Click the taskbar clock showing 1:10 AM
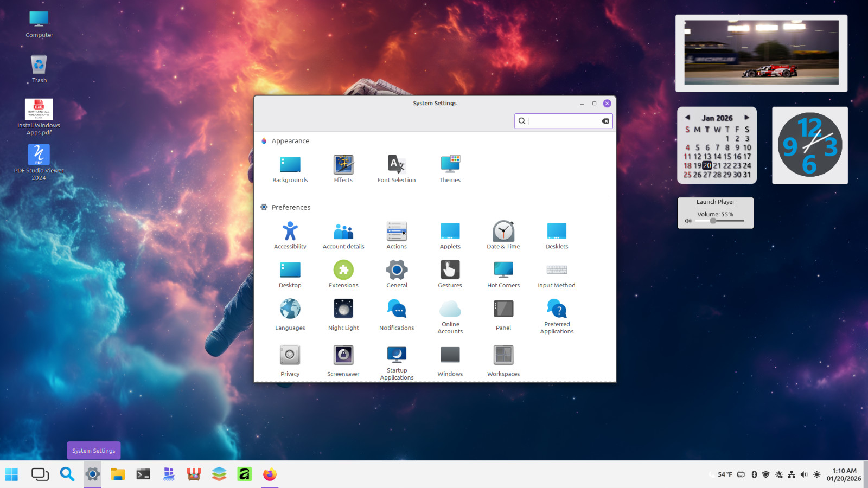This screenshot has height=488, width=868. coord(844,474)
